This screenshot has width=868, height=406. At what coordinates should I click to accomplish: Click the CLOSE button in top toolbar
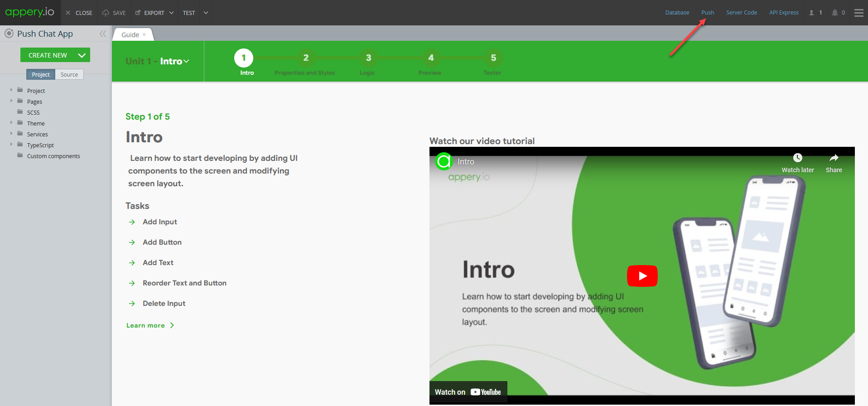(x=79, y=13)
